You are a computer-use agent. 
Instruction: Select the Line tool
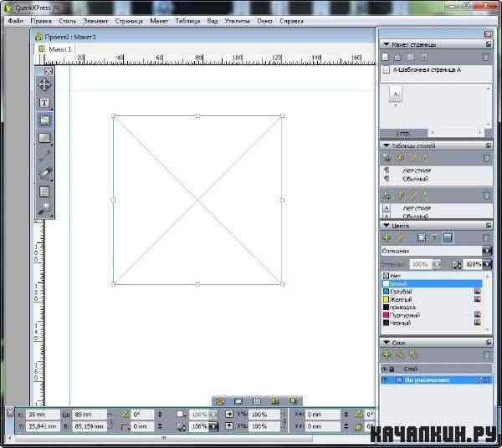click(44, 155)
